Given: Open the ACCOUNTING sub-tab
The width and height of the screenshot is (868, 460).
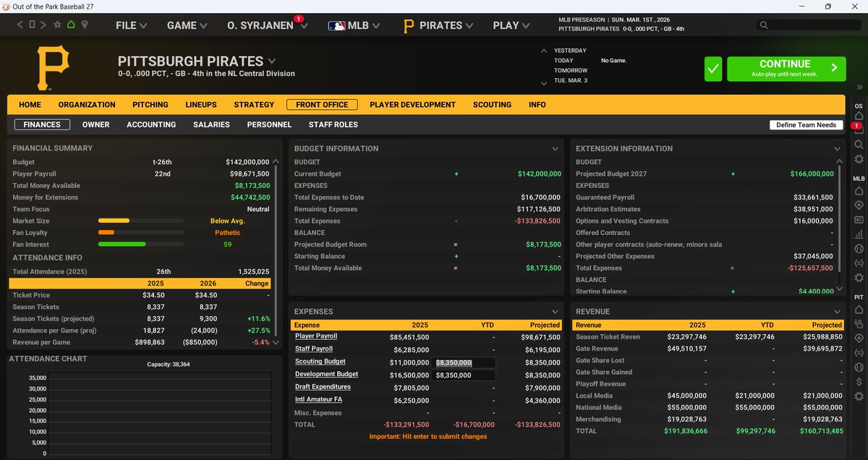Looking at the screenshot, I should (151, 124).
